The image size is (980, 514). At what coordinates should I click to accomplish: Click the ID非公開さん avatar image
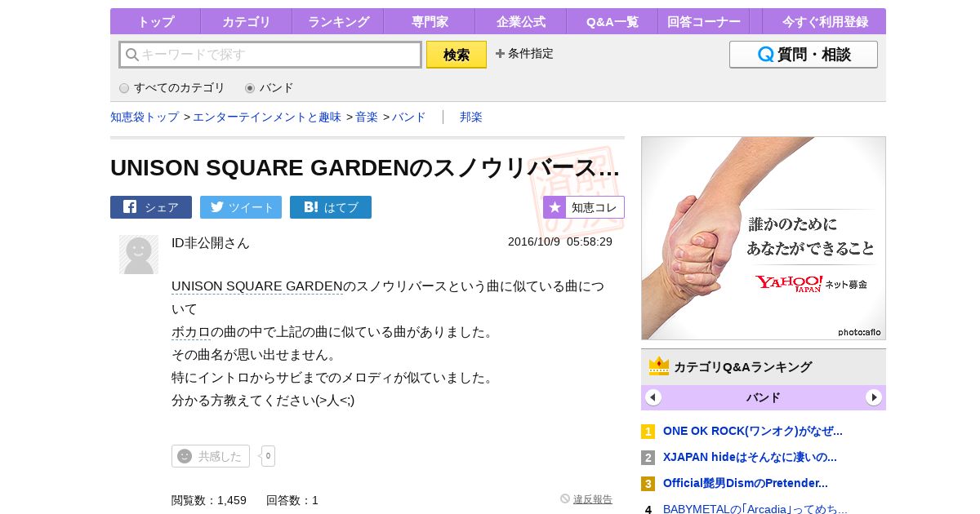[x=139, y=255]
